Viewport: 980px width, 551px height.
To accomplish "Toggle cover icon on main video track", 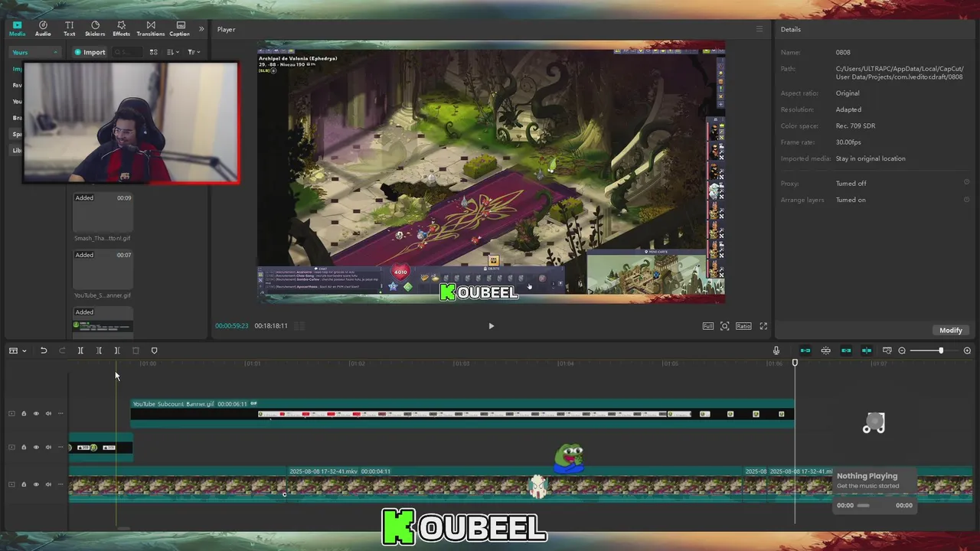I will coord(11,484).
